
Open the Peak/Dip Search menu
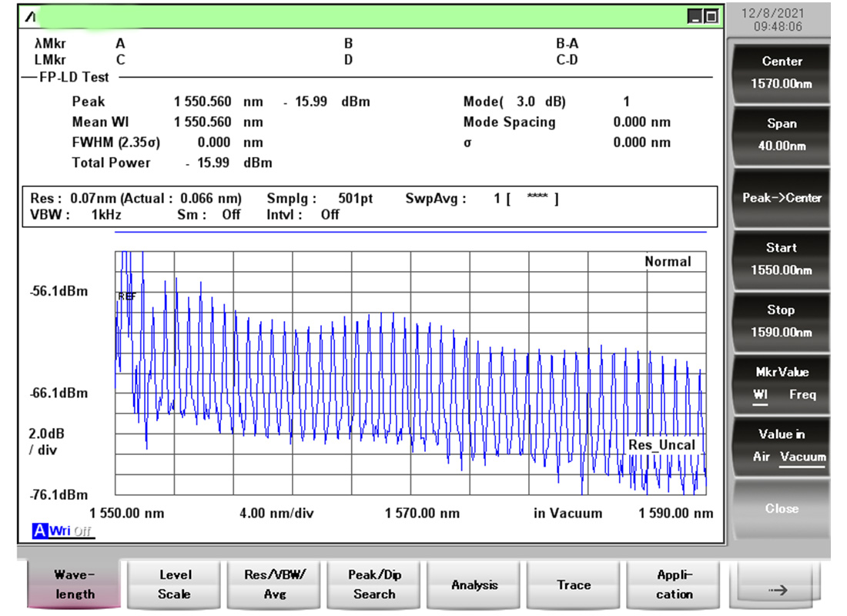[x=374, y=584]
